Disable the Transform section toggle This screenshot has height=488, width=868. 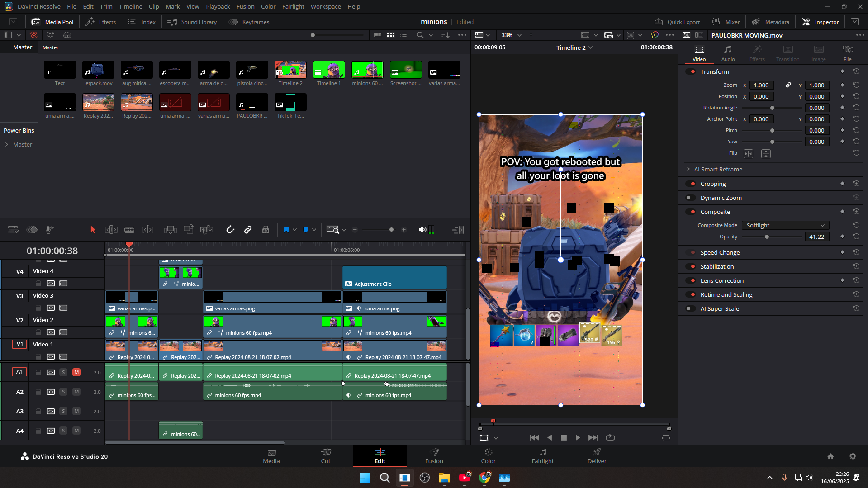[690, 71]
